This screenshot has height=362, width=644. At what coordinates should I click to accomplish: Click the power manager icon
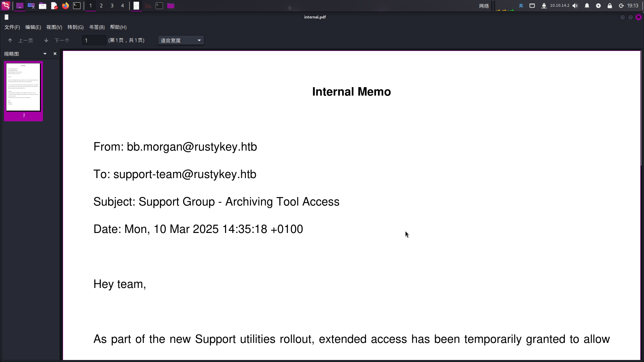point(598,6)
